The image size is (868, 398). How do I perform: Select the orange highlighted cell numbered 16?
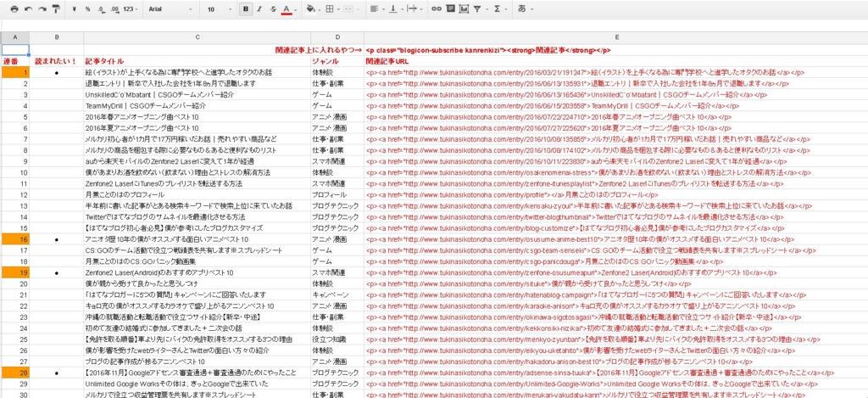click(x=15, y=239)
